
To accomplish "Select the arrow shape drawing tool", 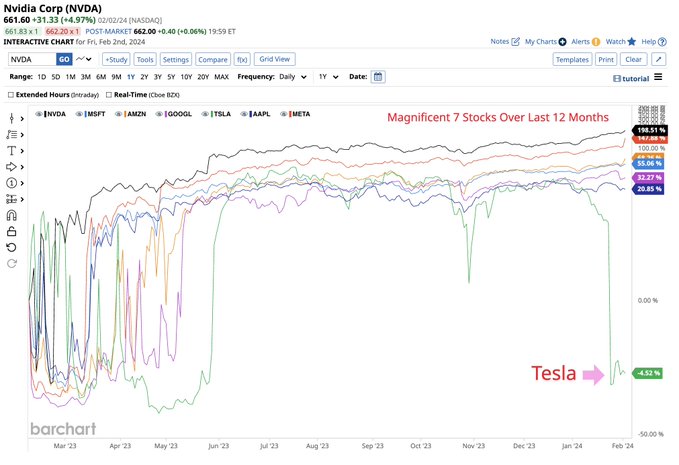I will 13,166.
